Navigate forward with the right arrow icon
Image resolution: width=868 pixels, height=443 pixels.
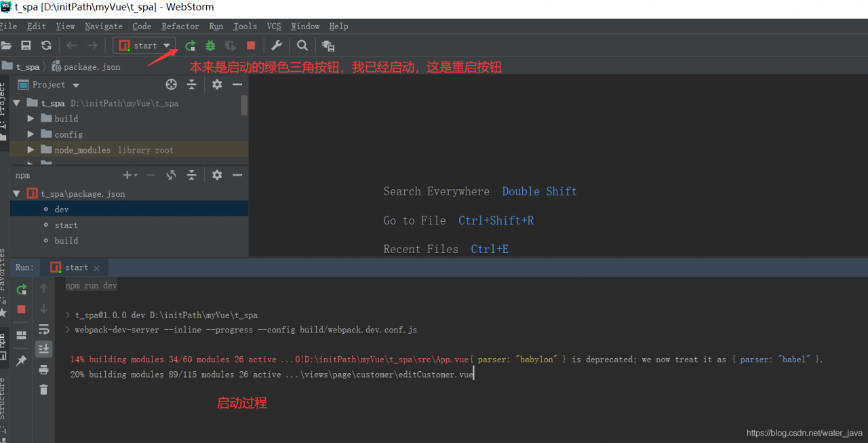point(92,45)
